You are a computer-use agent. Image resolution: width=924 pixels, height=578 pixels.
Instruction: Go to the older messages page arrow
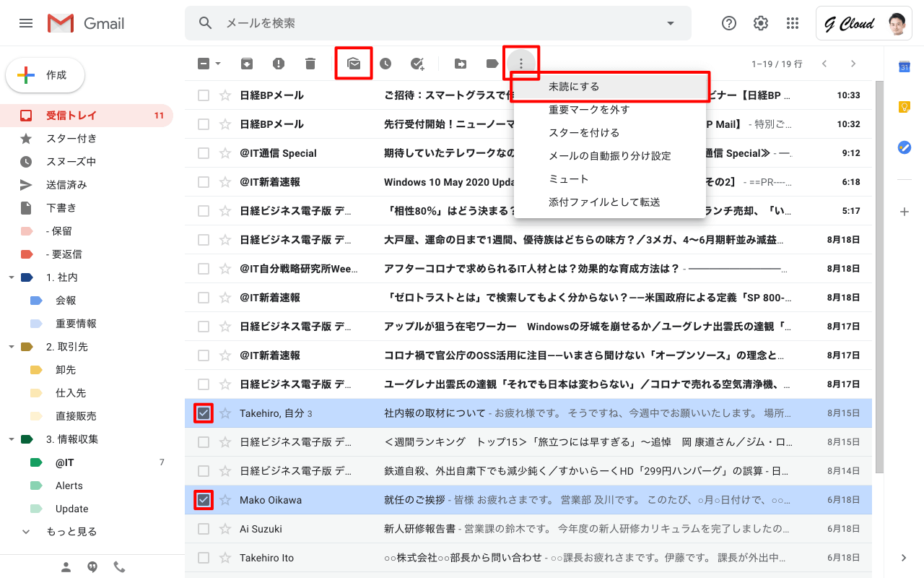(x=853, y=64)
